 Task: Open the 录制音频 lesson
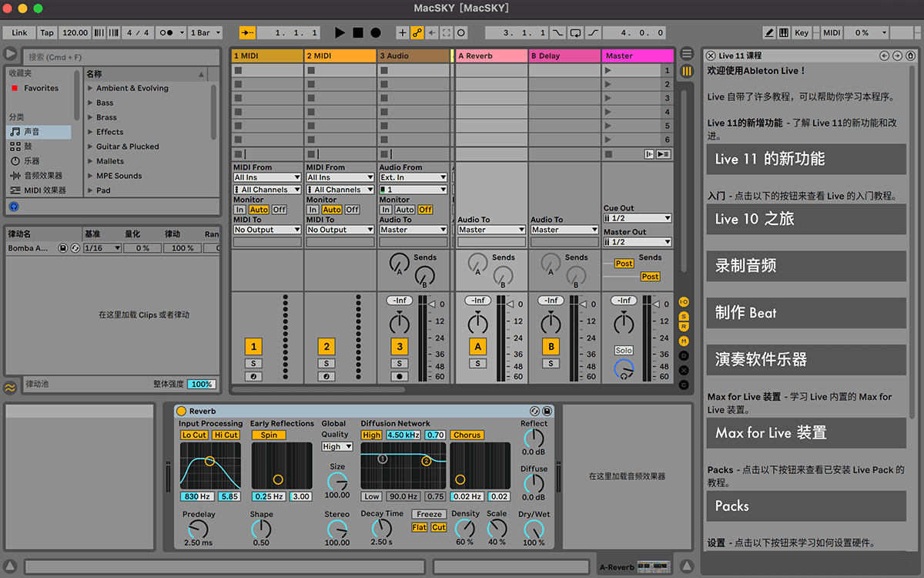point(806,266)
